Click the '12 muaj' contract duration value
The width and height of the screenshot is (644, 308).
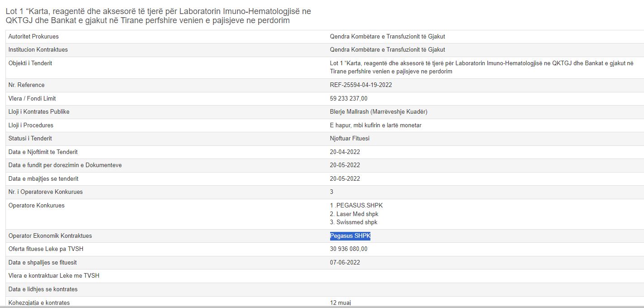coord(341,303)
